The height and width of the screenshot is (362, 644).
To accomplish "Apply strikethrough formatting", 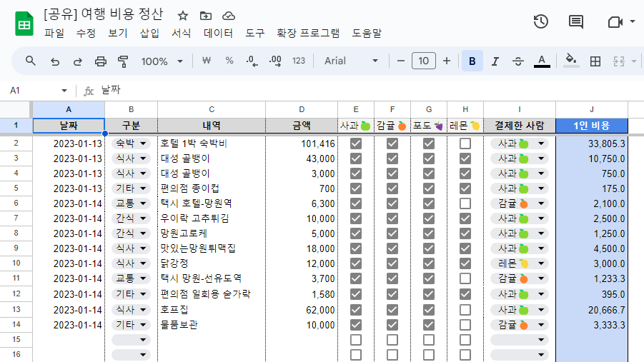I will tap(518, 61).
